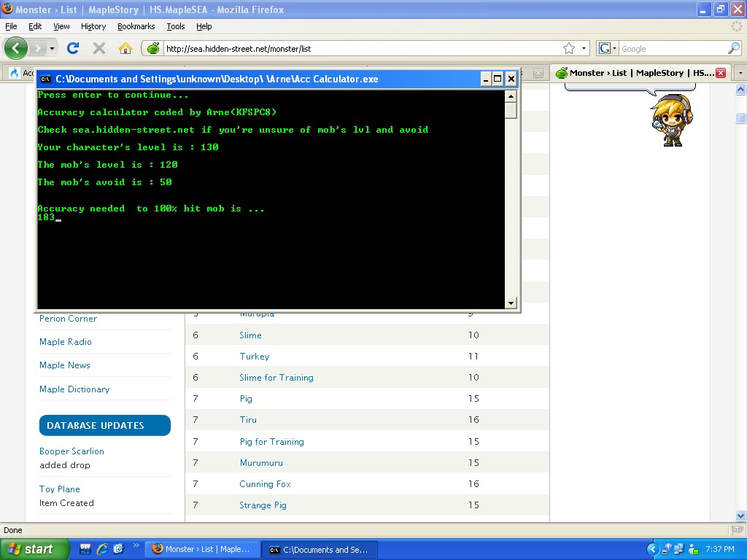Open Pig monster link
This screenshot has width=747, height=560.
(246, 399)
